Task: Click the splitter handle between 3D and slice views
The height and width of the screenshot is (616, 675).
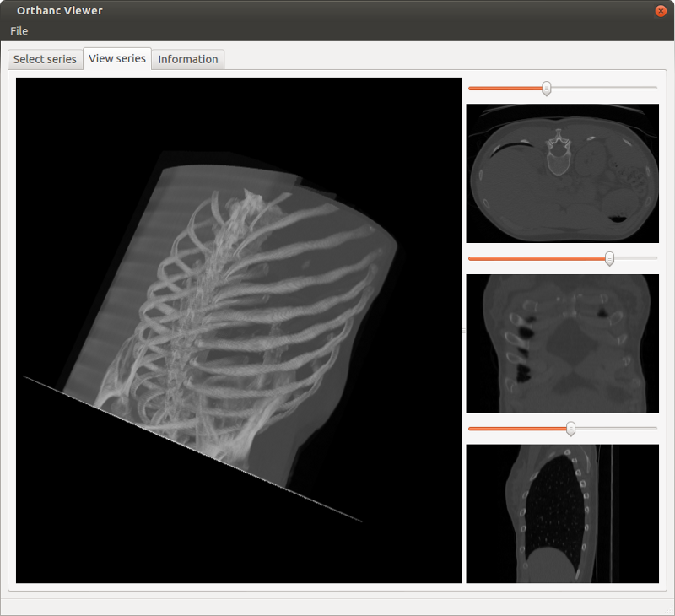Action: coord(463,331)
